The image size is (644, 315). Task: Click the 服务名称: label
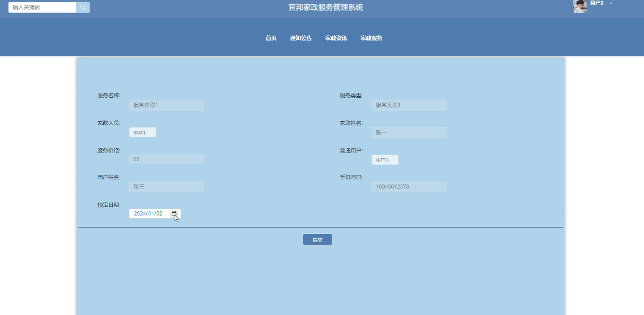pyautogui.click(x=109, y=96)
